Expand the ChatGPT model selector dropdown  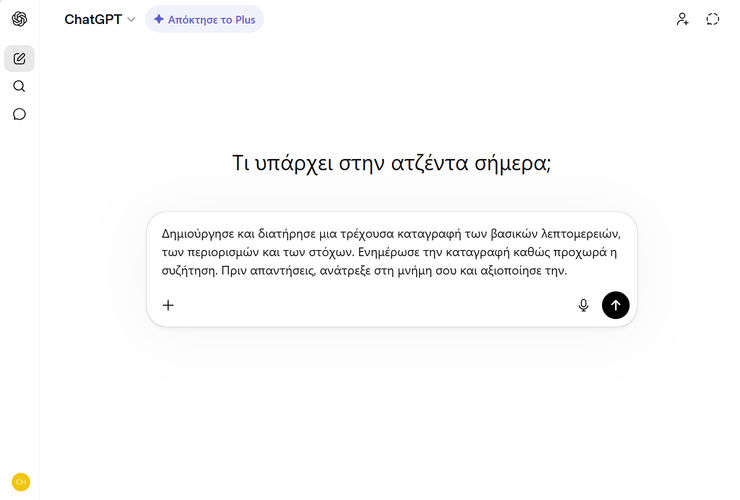point(98,19)
